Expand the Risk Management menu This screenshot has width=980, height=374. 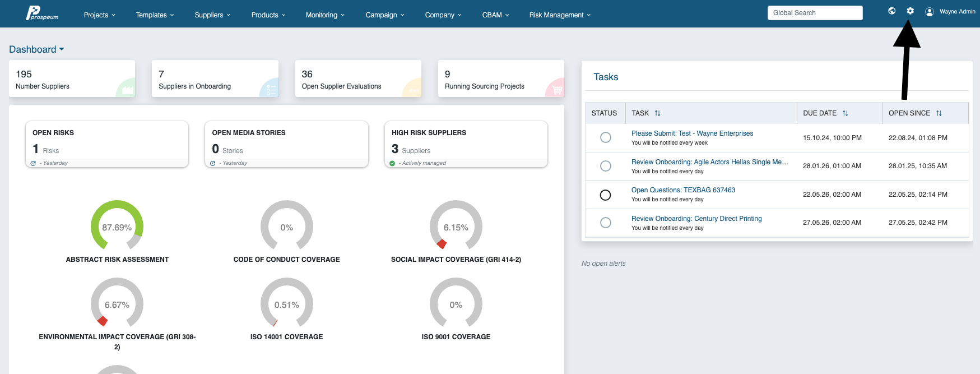[x=560, y=15]
